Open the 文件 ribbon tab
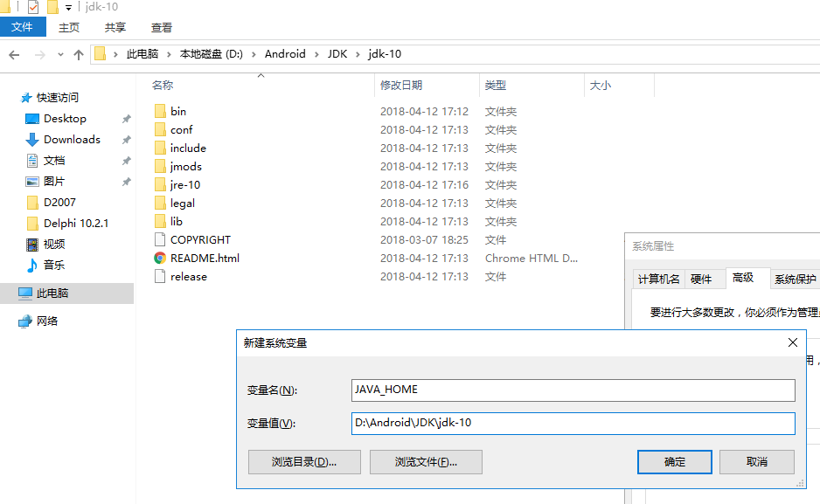The width and height of the screenshot is (820, 504). 23,27
